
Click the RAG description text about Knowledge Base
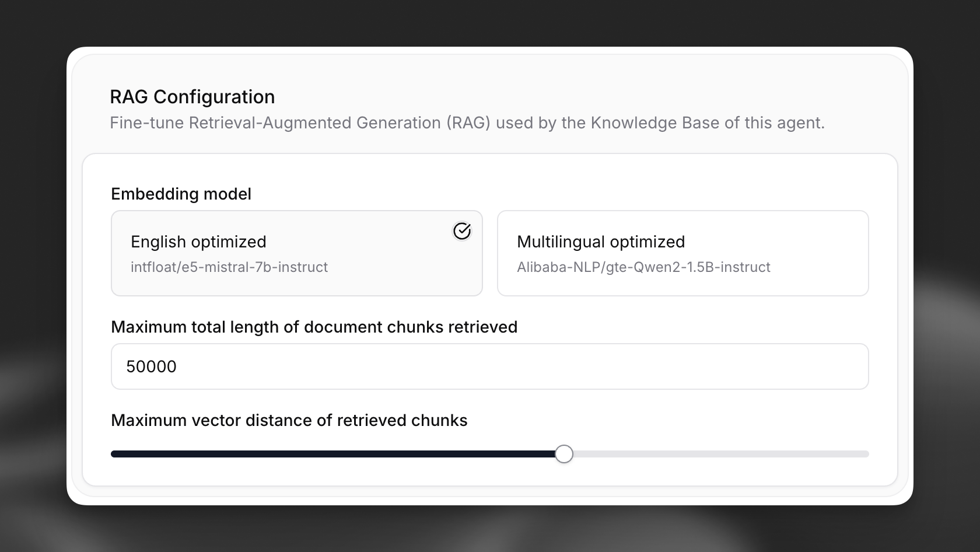[x=467, y=123]
